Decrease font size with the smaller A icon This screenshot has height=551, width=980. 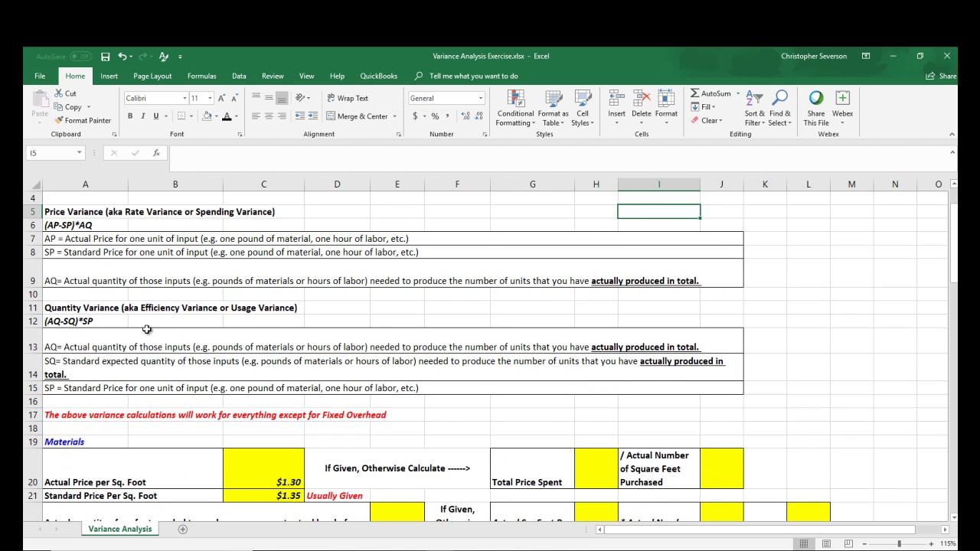pos(234,98)
